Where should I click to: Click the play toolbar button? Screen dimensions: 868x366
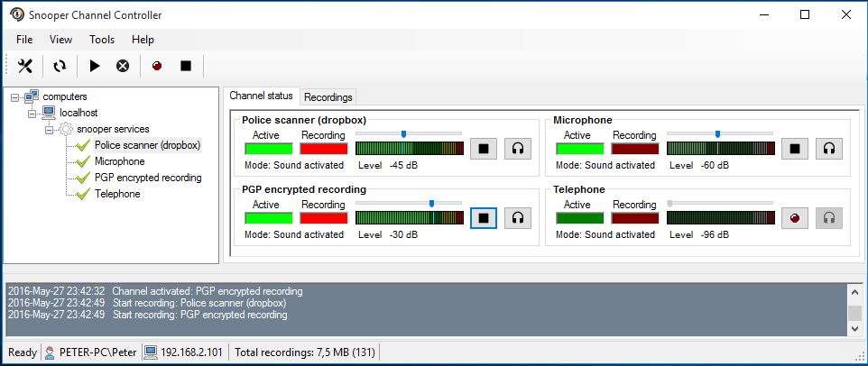pos(95,67)
